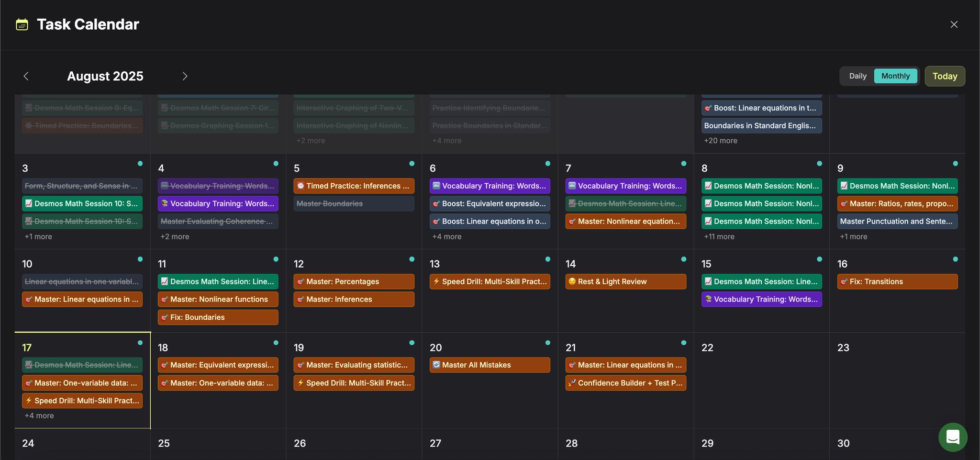Click the teal dot indicator on August 13
Image resolution: width=980 pixels, height=460 pixels.
[547, 259]
